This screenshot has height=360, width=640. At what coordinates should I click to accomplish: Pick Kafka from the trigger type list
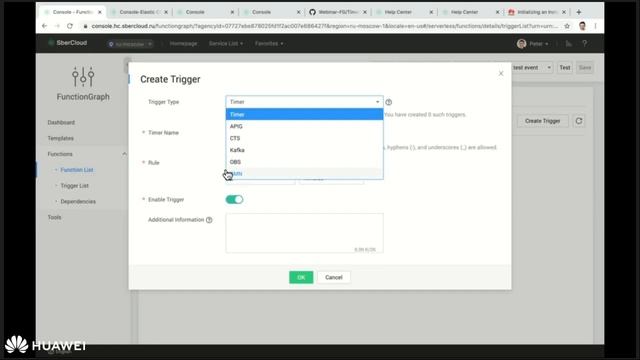coord(304,150)
